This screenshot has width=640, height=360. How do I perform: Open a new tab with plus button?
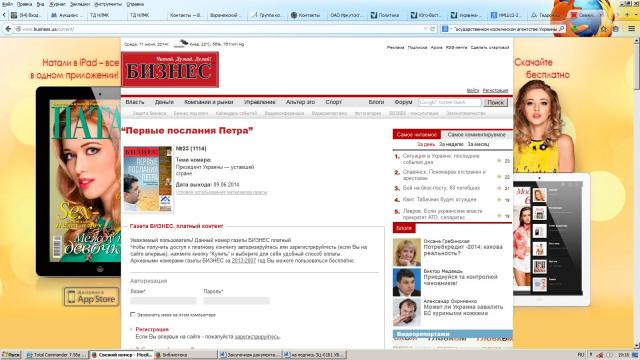(x=627, y=15)
